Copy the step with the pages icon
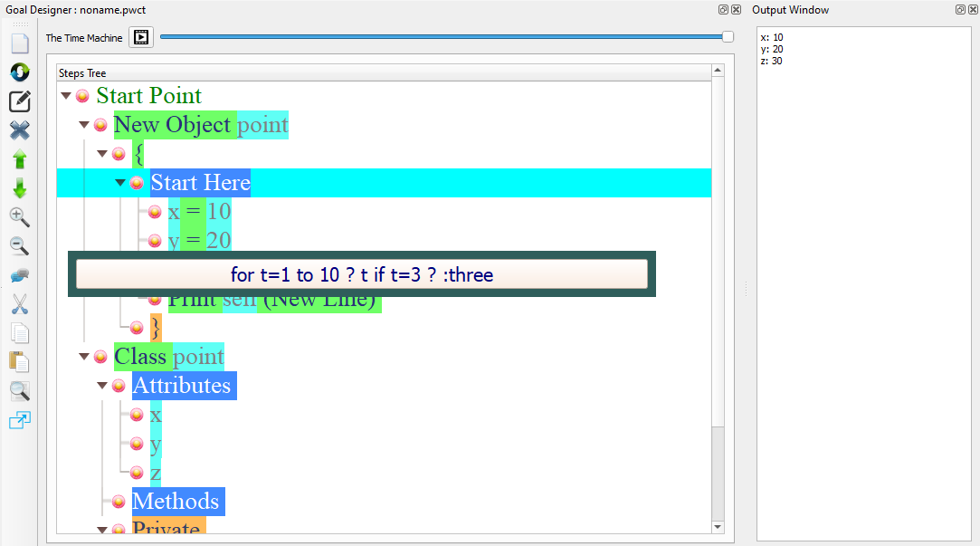This screenshot has height=546, width=980. tap(19, 333)
